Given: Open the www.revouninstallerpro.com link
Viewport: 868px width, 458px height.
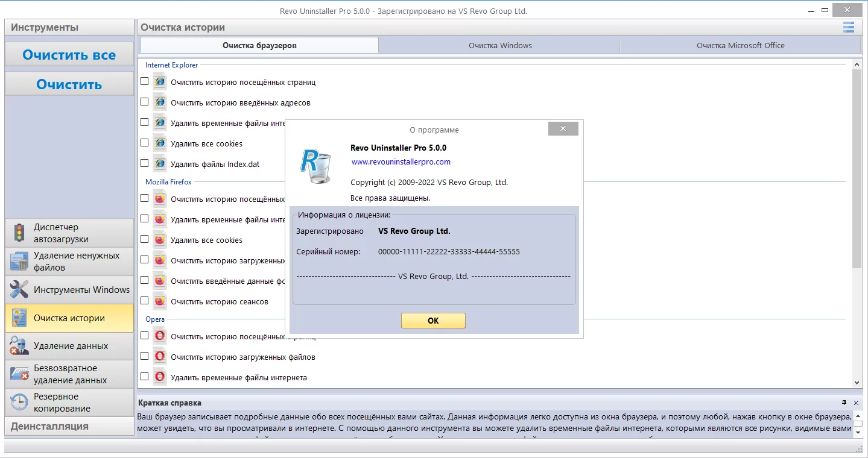Looking at the screenshot, I should tap(401, 162).
